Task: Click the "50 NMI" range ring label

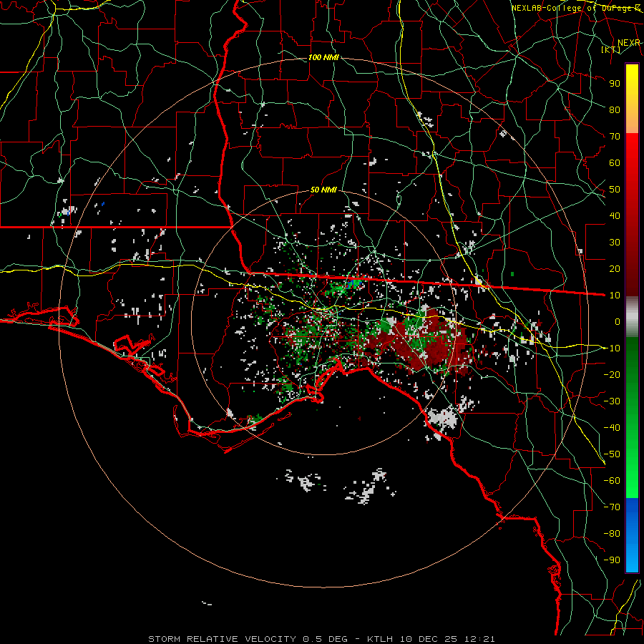Action: pyautogui.click(x=323, y=190)
